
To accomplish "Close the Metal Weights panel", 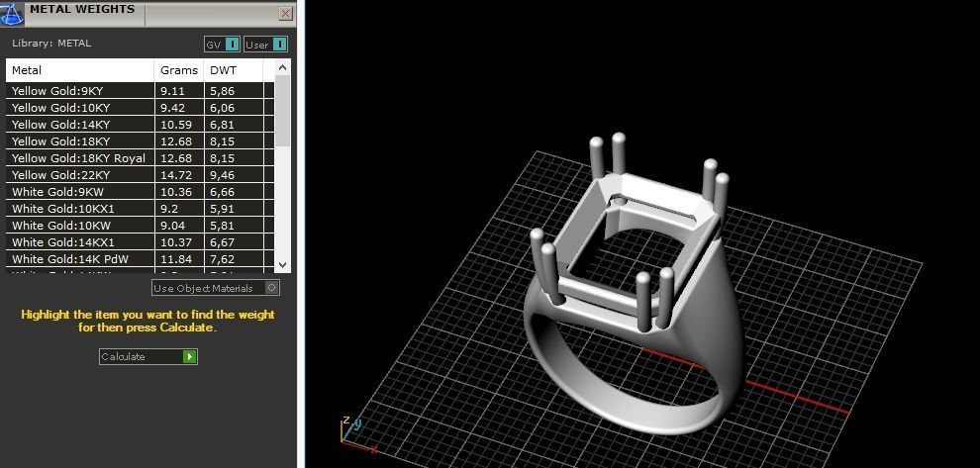I will click(286, 13).
